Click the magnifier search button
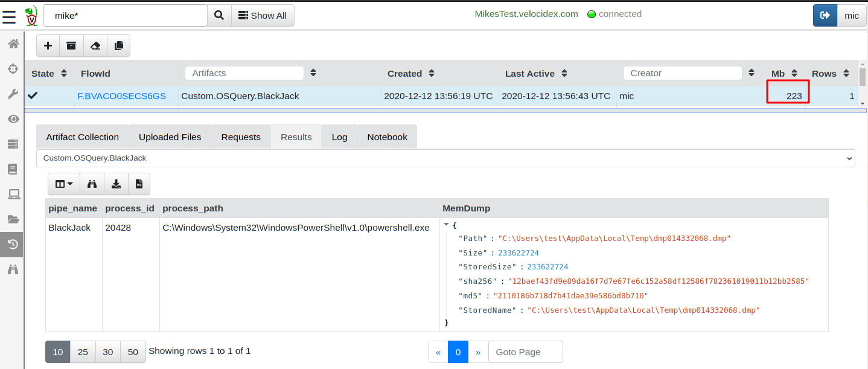This screenshot has width=868, height=369. (x=219, y=16)
